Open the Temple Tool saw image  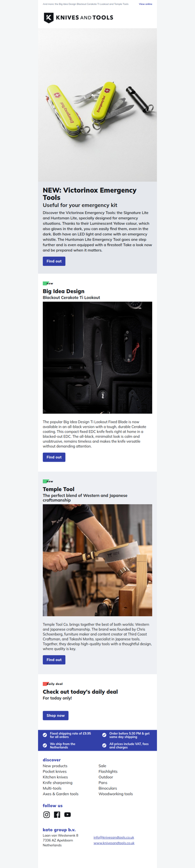(97, 560)
